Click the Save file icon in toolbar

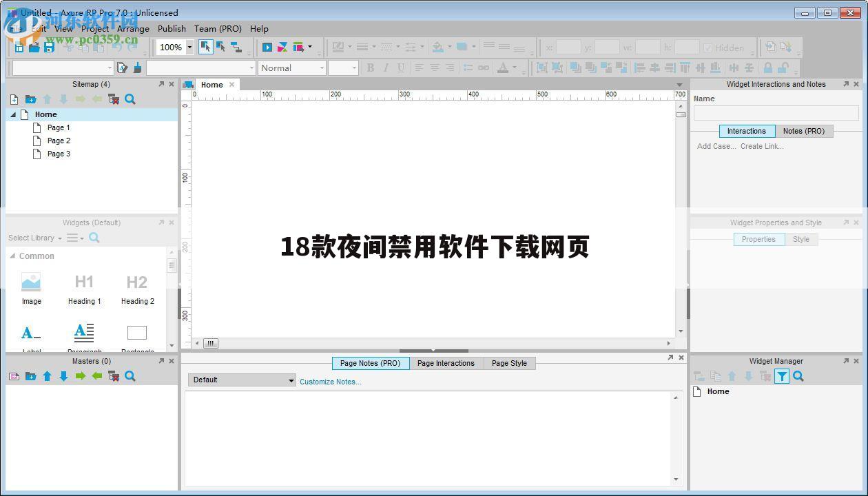tap(49, 47)
